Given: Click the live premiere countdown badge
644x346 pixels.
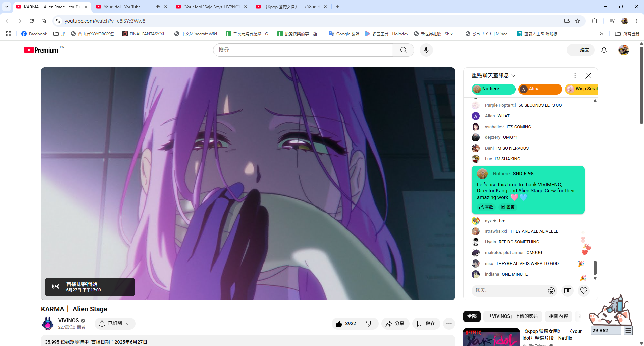Looking at the screenshot, I should click(x=90, y=287).
